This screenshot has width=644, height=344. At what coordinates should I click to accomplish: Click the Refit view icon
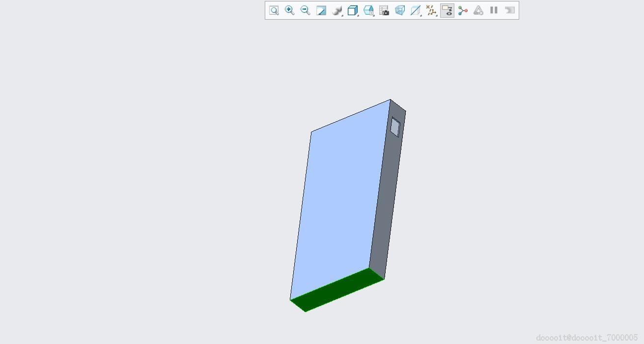coord(274,10)
